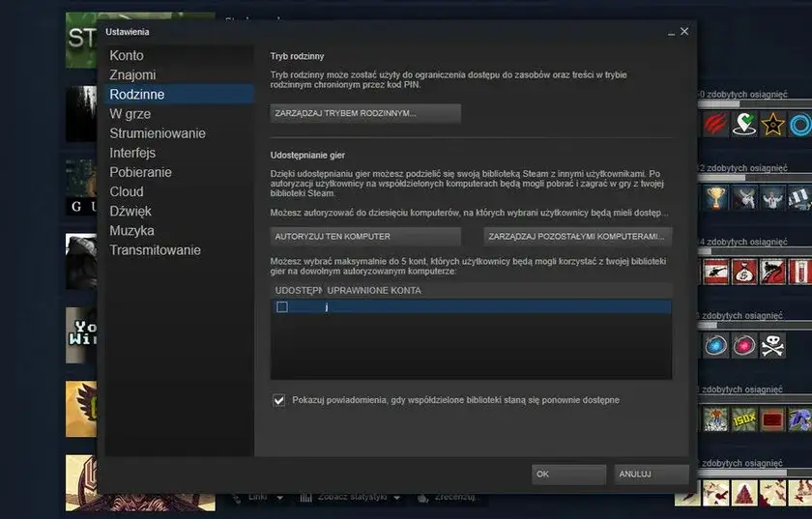Click red rectangle achievement icon beside 150X

pyautogui.click(x=772, y=419)
